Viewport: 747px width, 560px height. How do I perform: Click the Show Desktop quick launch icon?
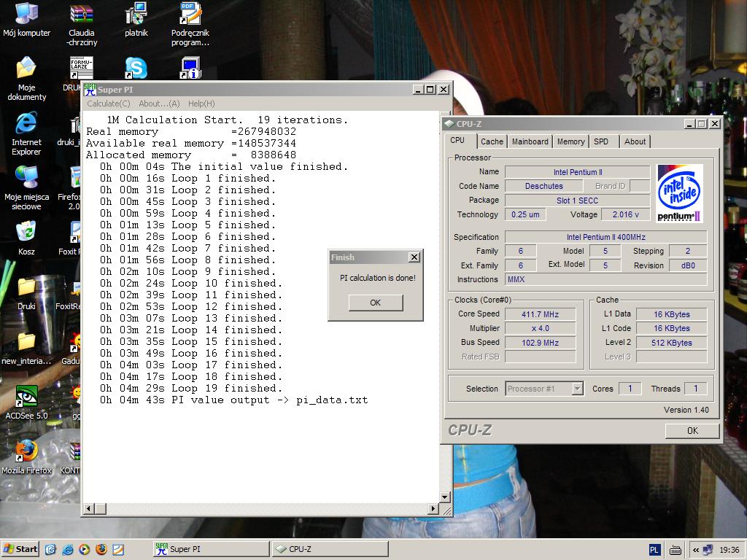(x=50, y=550)
